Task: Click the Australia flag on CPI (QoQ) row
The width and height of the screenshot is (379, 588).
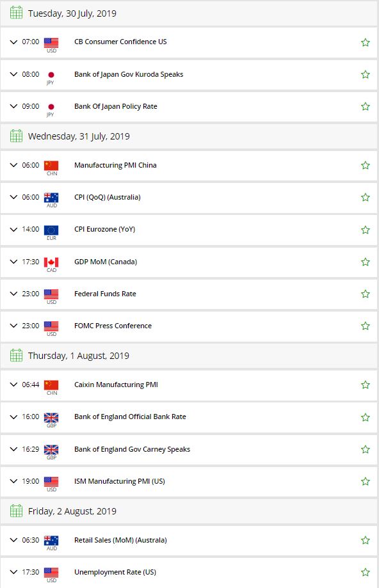Action: pos(51,196)
